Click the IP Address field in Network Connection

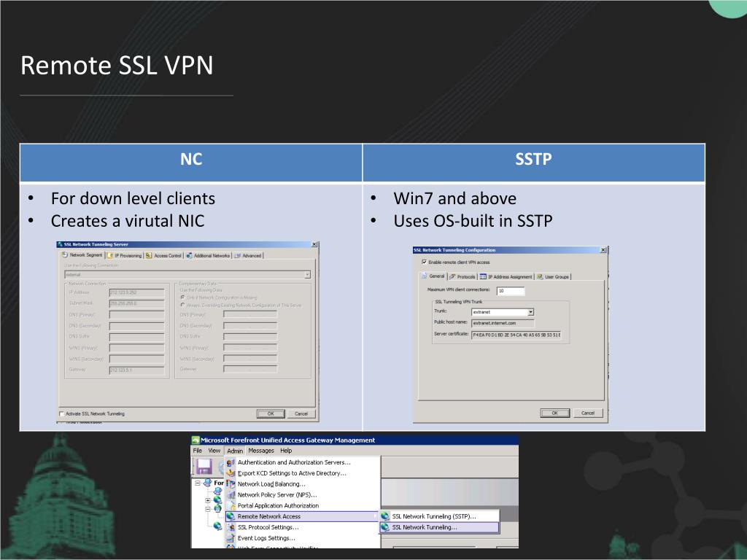tap(136, 292)
